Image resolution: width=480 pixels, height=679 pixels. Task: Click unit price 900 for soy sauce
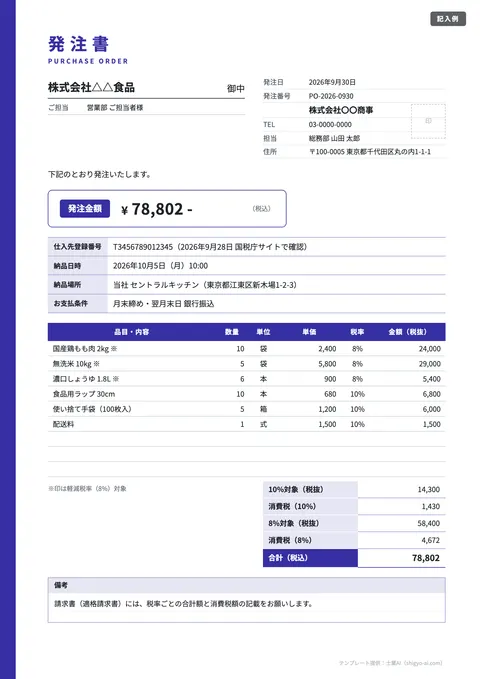tap(330, 379)
